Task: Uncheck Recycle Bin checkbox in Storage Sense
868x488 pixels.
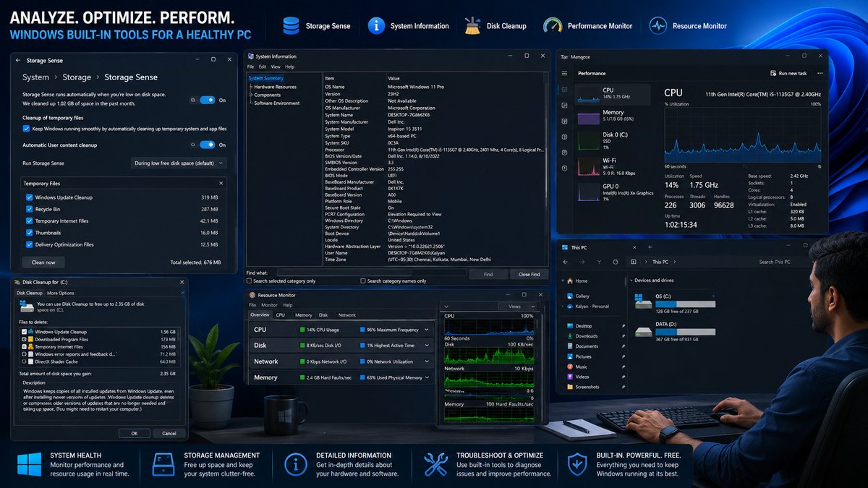Action: (29, 209)
